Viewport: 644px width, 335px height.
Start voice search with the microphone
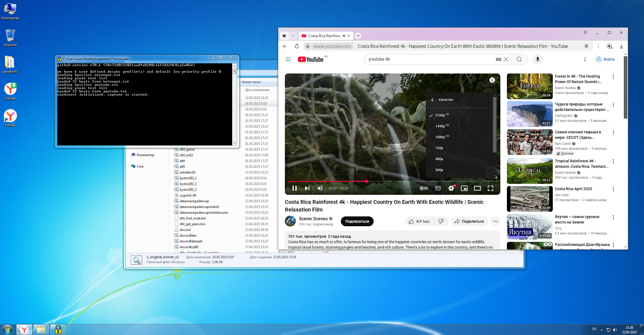click(x=537, y=59)
